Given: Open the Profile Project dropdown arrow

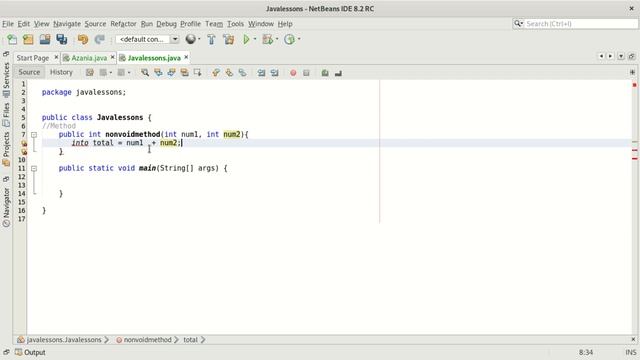Looking at the screenshot, I should point(299,39).
